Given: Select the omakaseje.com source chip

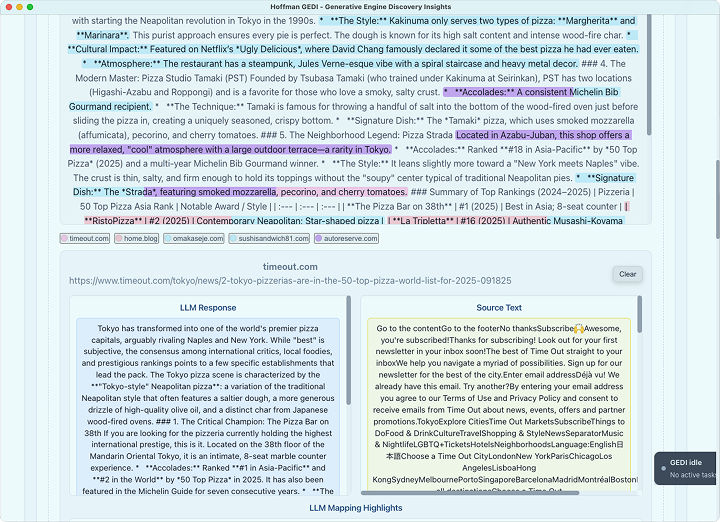Looking at the screenshot, I should click(194, 239).
